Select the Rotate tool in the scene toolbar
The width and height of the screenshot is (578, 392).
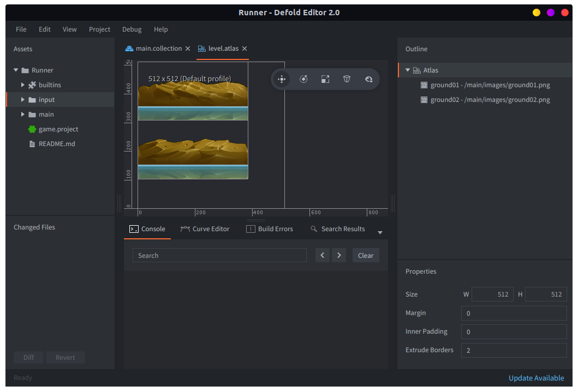click(x=303, y=79)
